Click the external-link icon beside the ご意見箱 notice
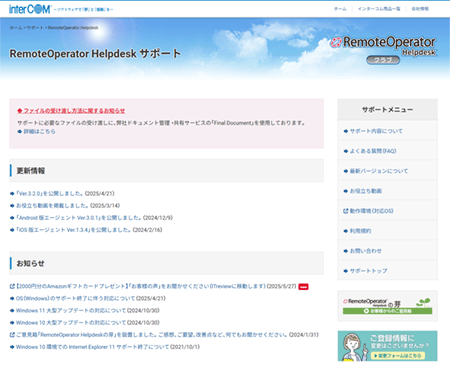Viewport: 450px width, 367px height. pyautogui.click(x=12, y=335)
